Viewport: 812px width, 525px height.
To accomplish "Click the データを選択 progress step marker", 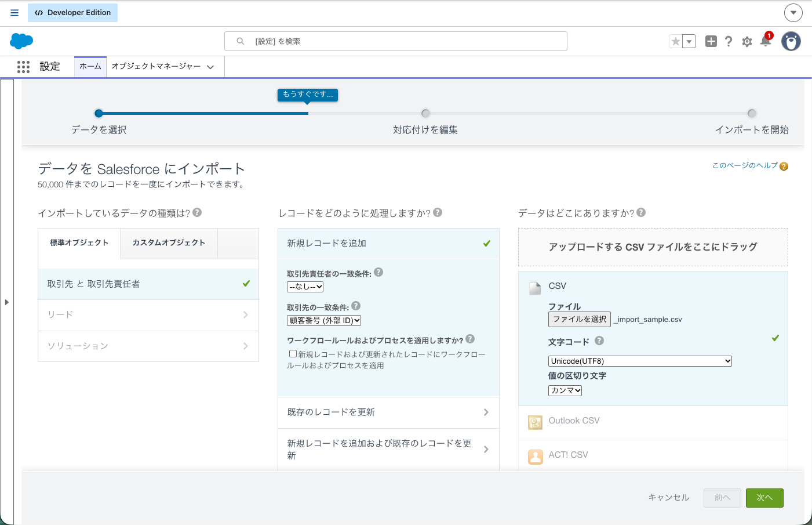I will click(x=99, y=113).
